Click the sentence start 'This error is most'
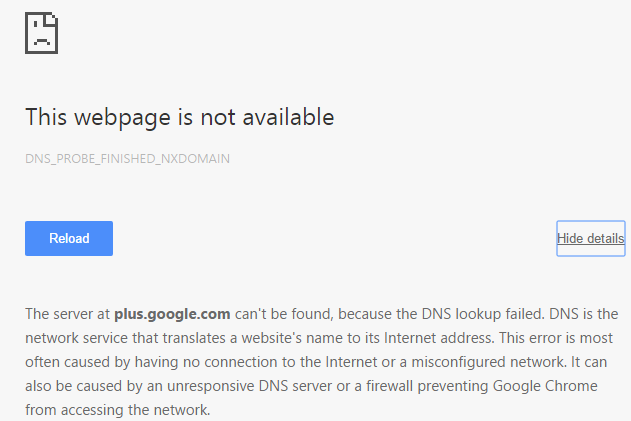 tap(556, 338)
